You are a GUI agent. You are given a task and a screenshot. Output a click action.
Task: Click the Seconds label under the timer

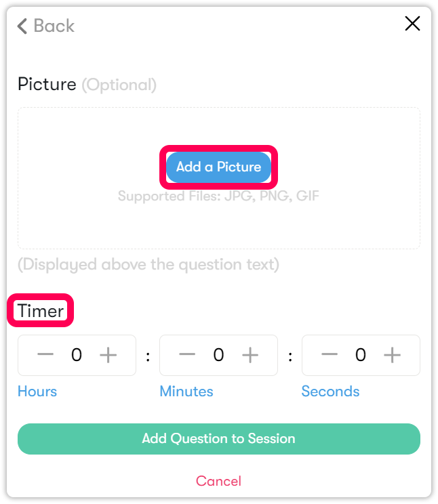330,392
